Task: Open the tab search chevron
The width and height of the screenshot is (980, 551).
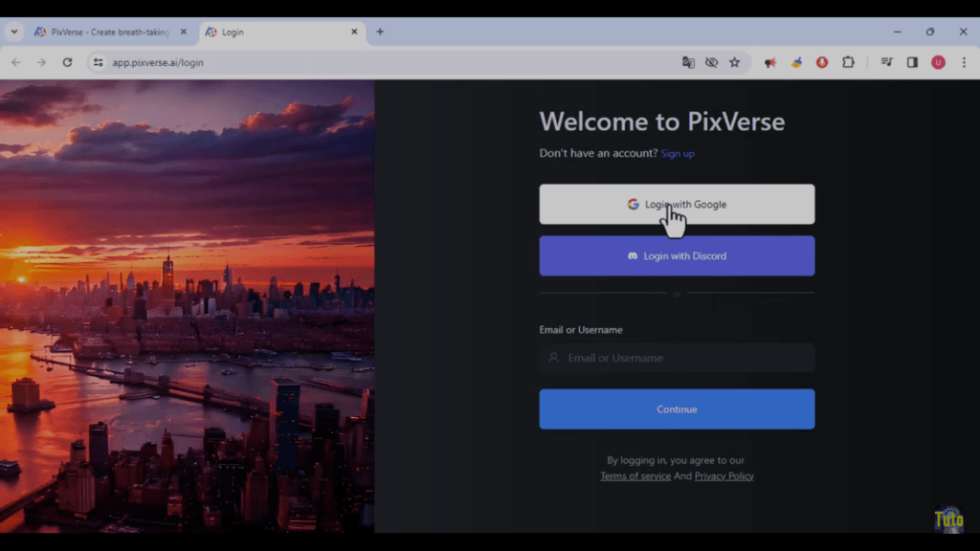Action: click(x=13, y=31)
